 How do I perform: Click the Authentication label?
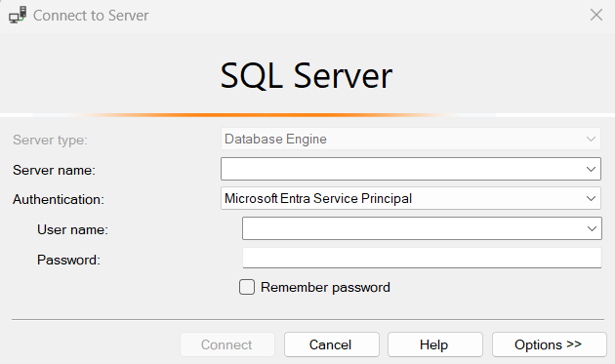coord(59,200)
